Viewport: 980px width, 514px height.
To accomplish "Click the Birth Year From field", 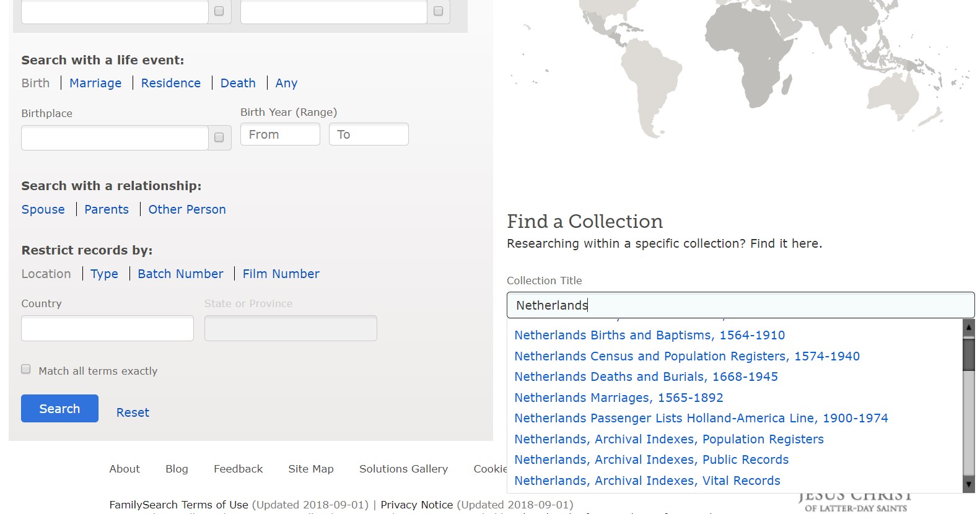I will point(280,134).
